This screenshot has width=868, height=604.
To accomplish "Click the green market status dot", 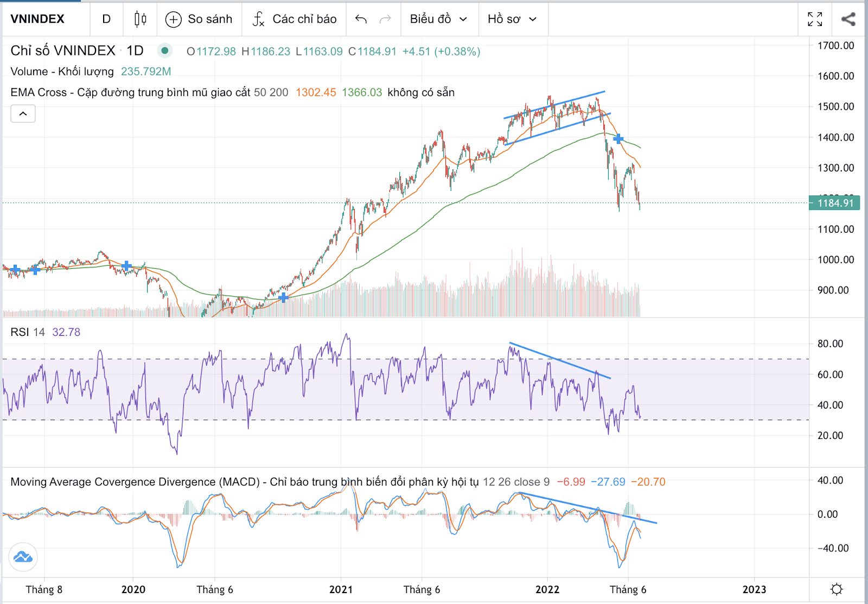I will pyautogui.click(x=164, y=51).
